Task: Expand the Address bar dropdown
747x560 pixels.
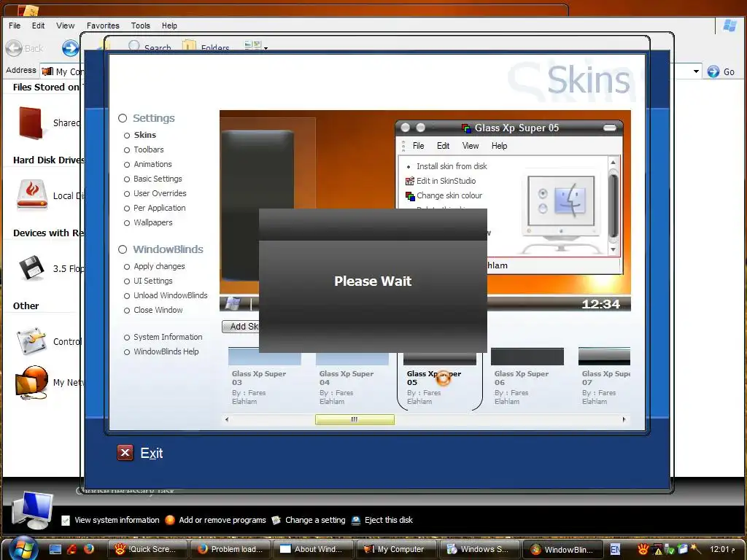Action: (696, 71)
